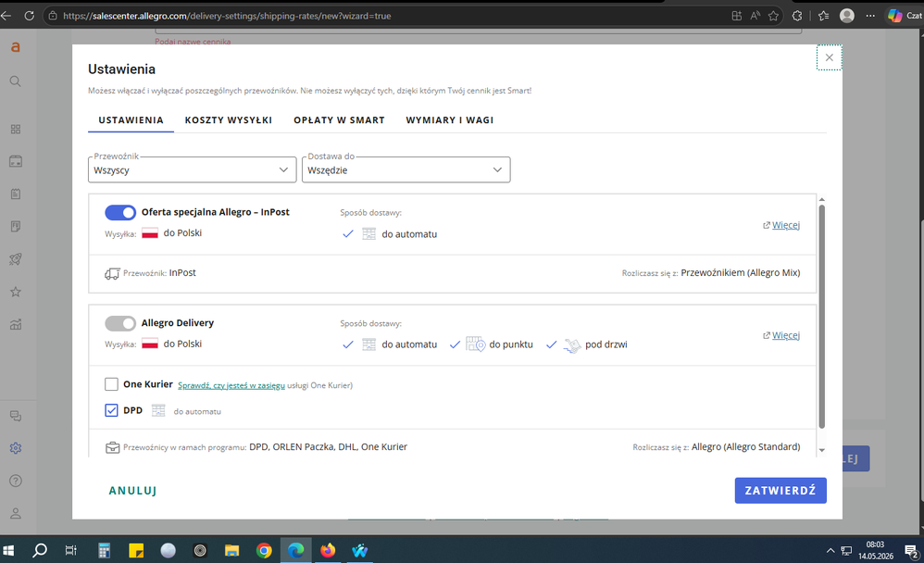Click the browser address bar URL
The image size is (924, 563).
point(227,16)
